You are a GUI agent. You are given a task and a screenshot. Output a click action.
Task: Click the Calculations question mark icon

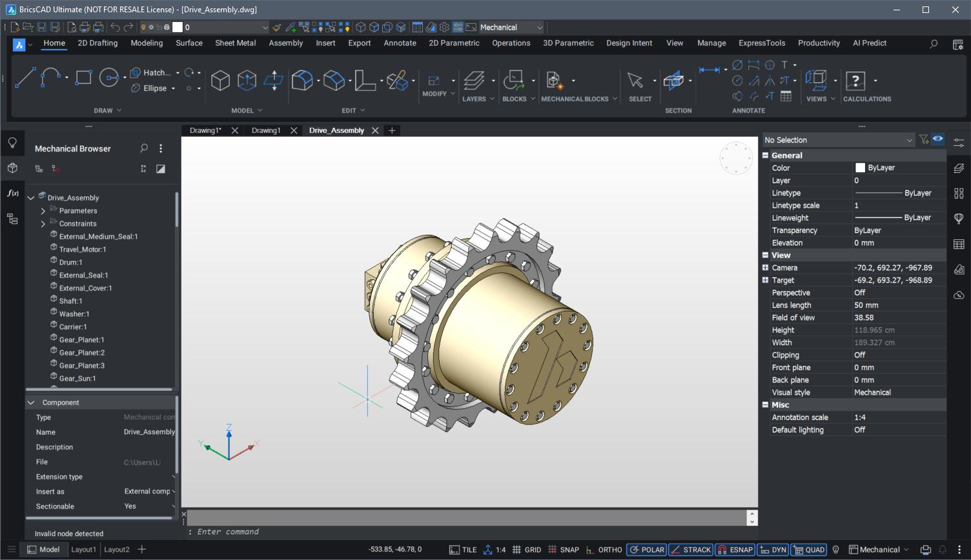[855, 80]
